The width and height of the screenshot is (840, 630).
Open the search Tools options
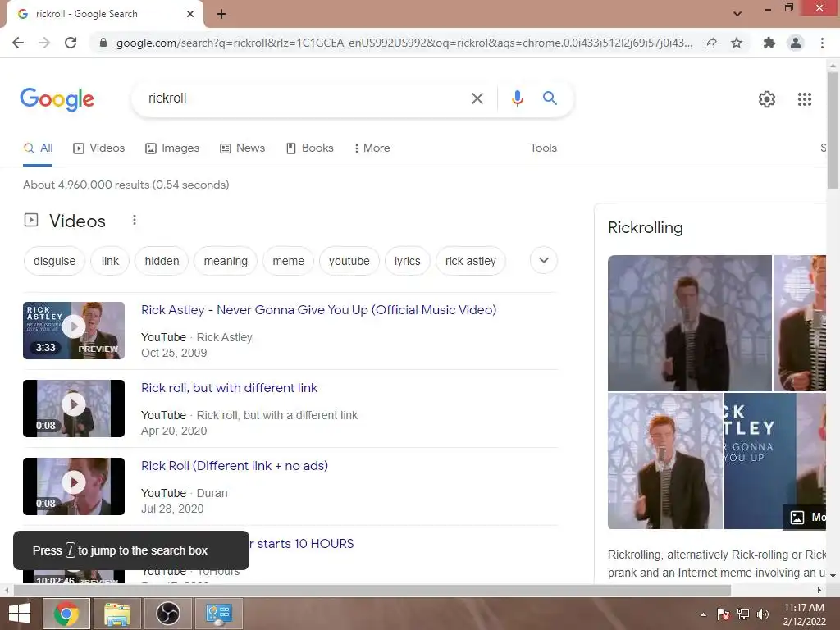tap(543, 148)
